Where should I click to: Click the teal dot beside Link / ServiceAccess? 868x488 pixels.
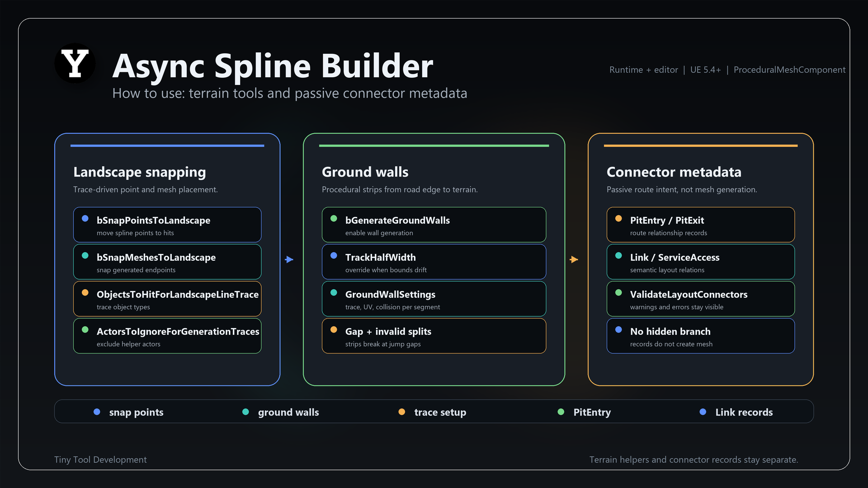coord(618,255)
